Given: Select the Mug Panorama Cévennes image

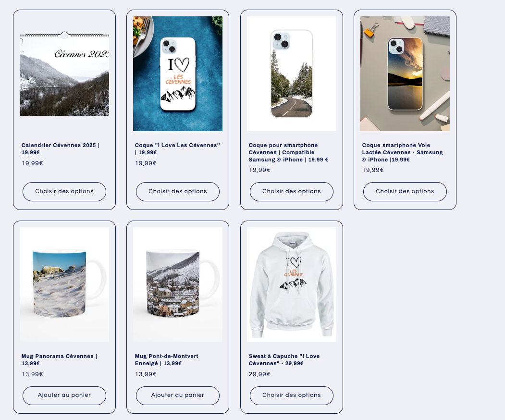Looking at the screenshot, I should (64, 284).
